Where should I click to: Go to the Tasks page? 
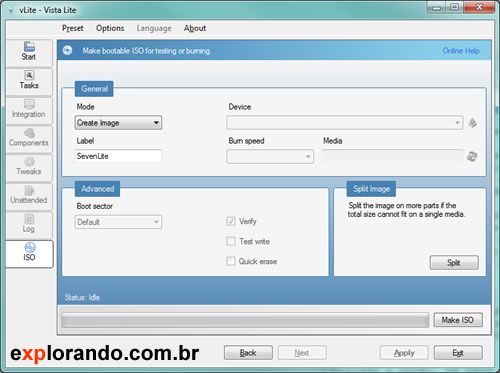(x=29, y=81)
